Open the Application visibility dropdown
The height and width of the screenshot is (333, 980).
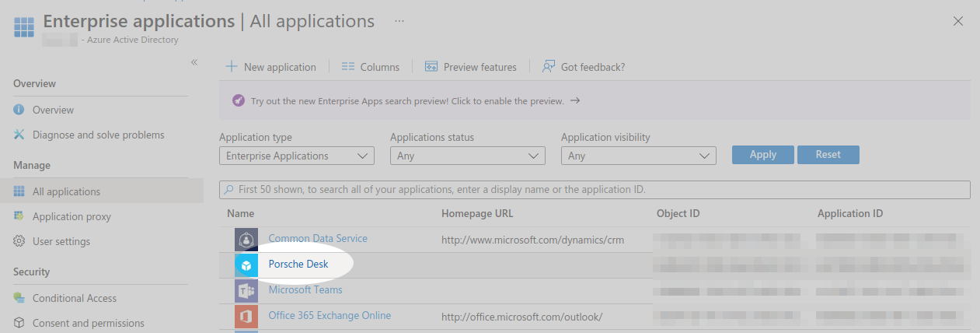coord(639,156)
